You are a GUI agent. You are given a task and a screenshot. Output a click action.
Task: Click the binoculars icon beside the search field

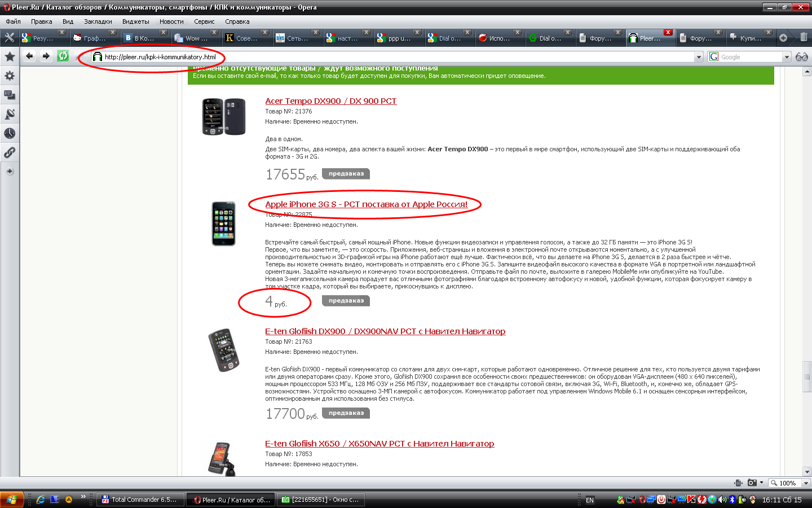[x=802, y=57]
